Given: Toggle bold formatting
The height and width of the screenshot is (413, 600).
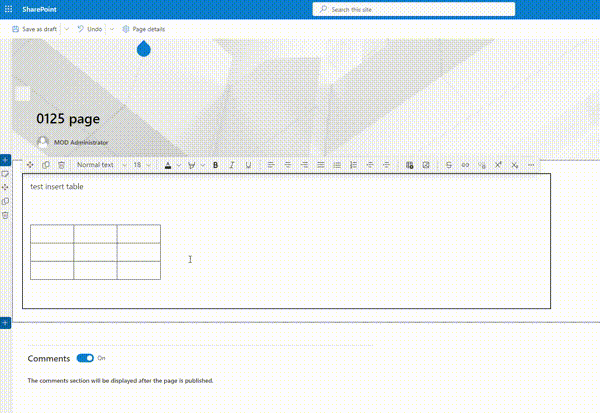Looking at the screenshot, I should (215, 165).
